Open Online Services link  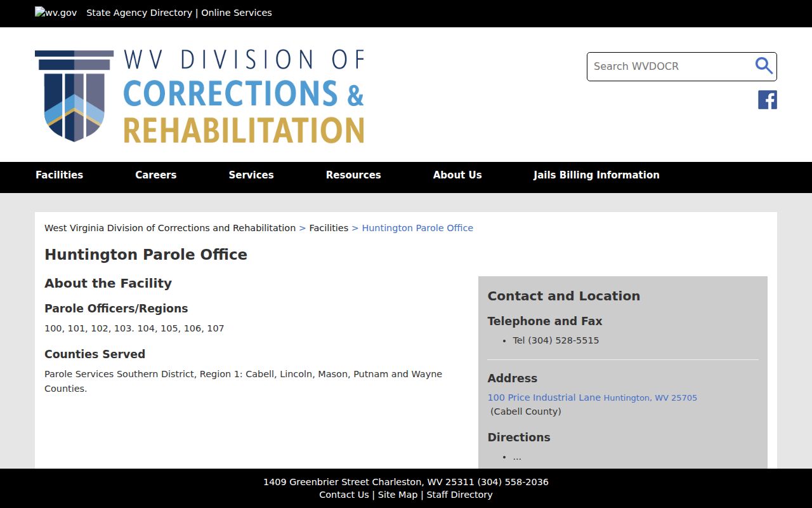pos(237,13)
